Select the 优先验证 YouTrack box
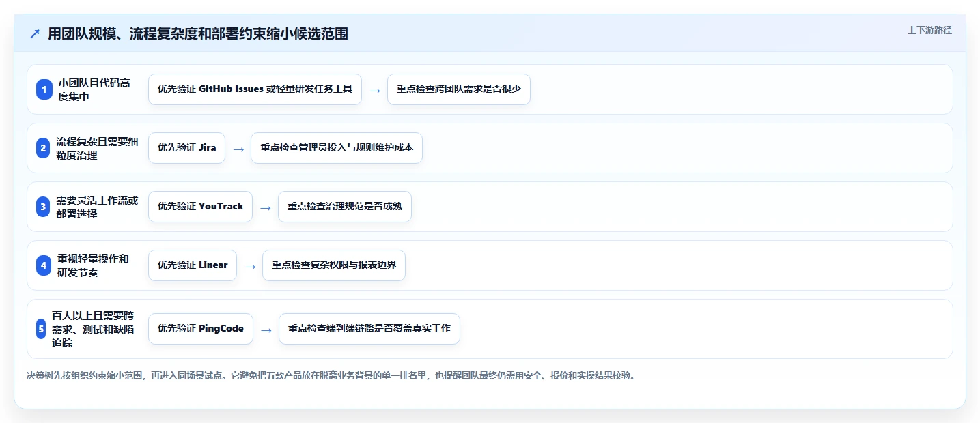Image resolution: width=980 pixels, height=423 pixels. [x=200, y=207]
